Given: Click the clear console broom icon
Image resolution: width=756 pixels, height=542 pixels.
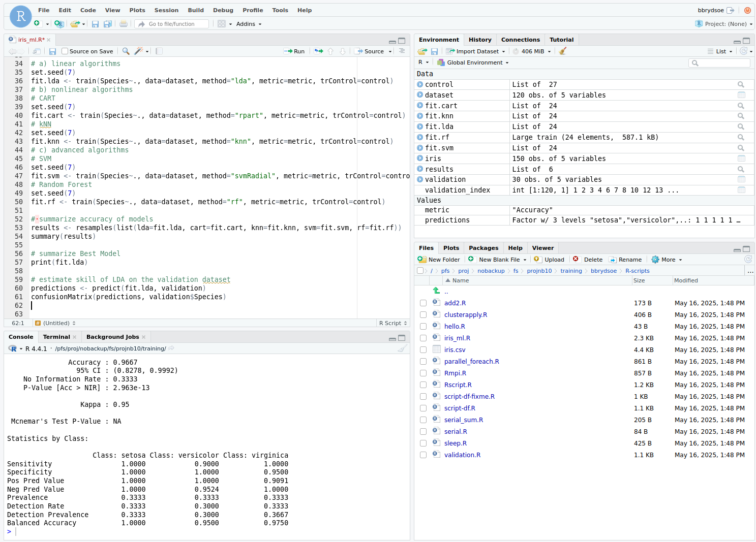Looking at the screenshot, I should (402, 348).
